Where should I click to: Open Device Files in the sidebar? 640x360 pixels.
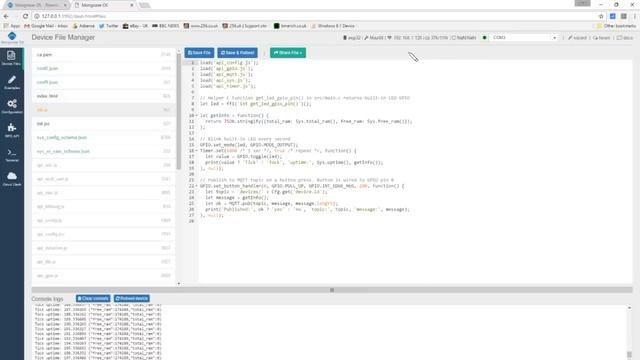[11, 58]
